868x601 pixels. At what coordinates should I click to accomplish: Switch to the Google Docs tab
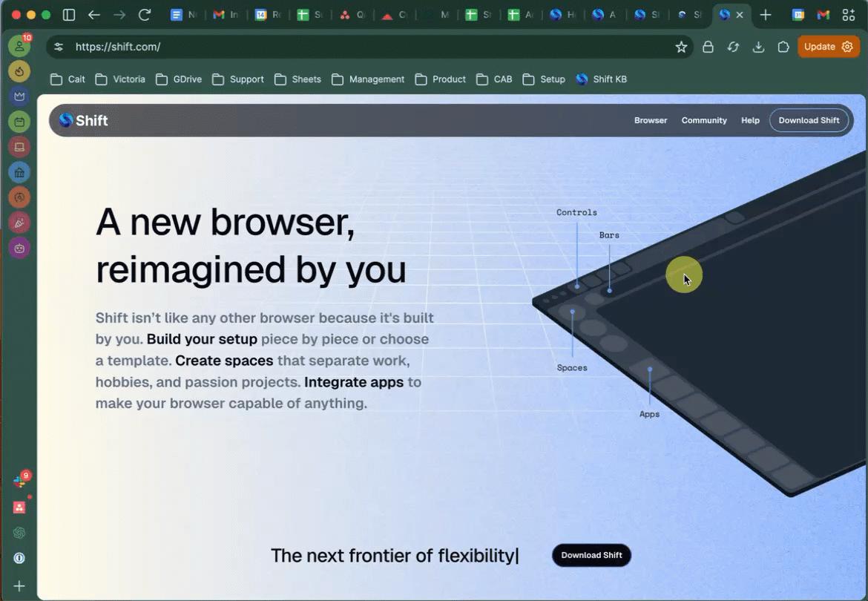[x=183, y=15]
